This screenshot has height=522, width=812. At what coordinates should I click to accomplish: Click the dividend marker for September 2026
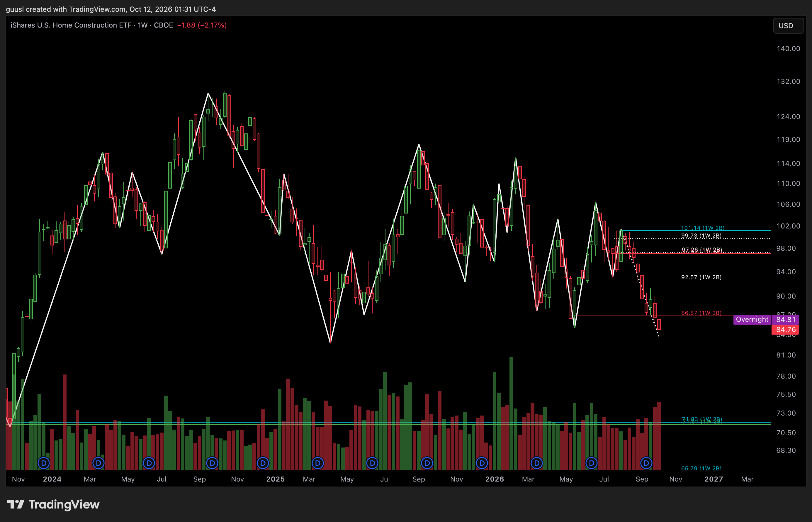(x=646, y=463)
